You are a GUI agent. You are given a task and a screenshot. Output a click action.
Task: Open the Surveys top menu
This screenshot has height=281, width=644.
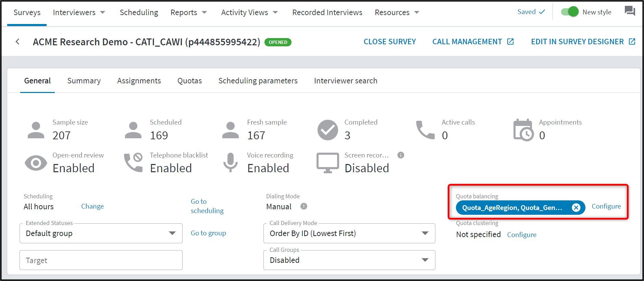point(27,12)
